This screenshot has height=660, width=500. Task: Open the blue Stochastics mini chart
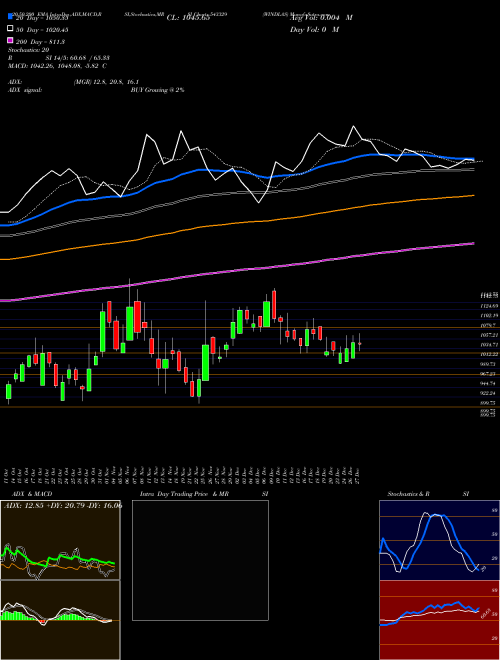pos(439,540)
